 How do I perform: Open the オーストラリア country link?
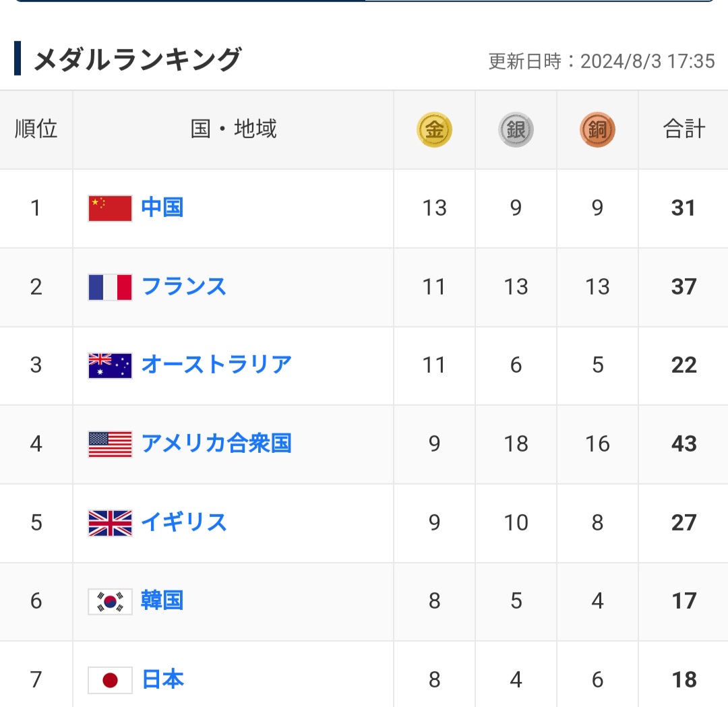click(216, 365)
